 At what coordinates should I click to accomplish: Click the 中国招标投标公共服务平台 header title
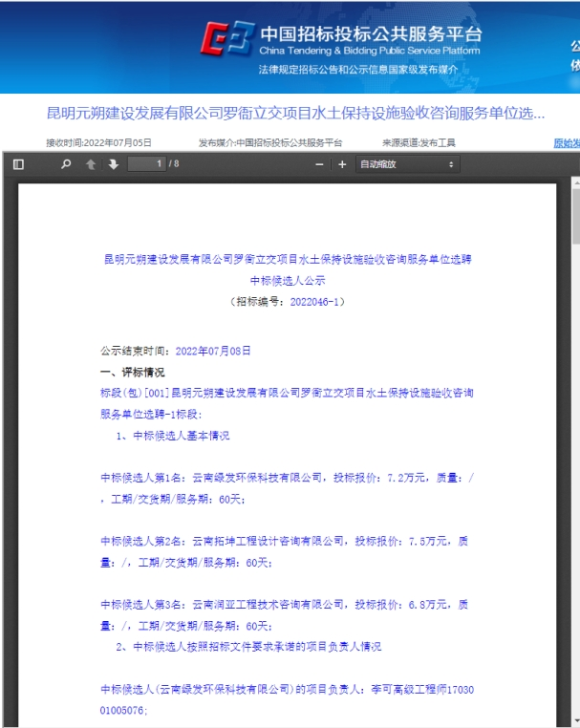click(371, 33)
